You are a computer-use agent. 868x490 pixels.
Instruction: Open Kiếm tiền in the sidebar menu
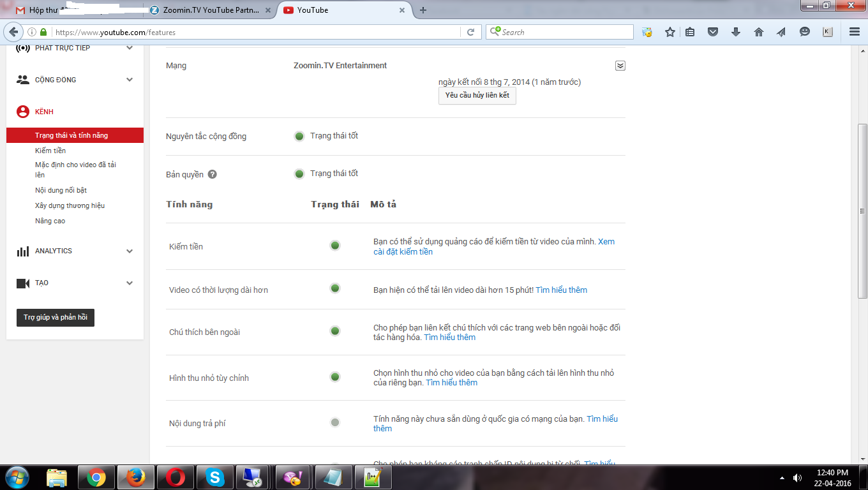click(x=50, y=151)
